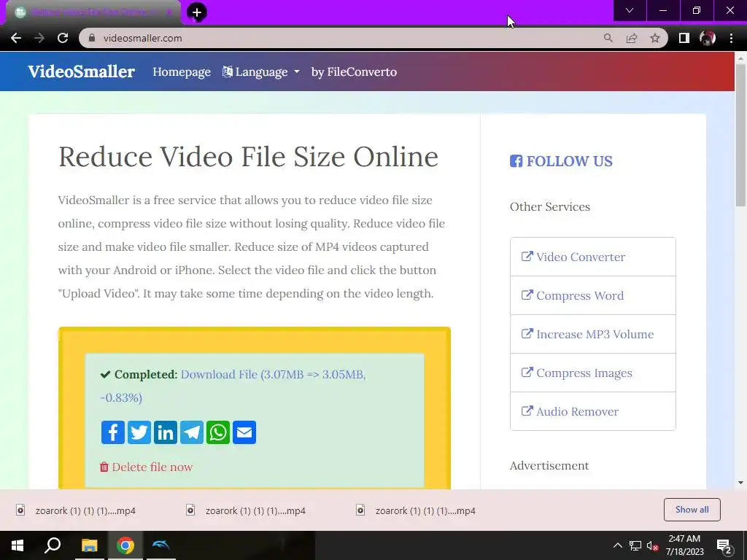The height and width of the screenshot is (560, 747).
Task: Expand the Language dropdown
Action: 261,72
